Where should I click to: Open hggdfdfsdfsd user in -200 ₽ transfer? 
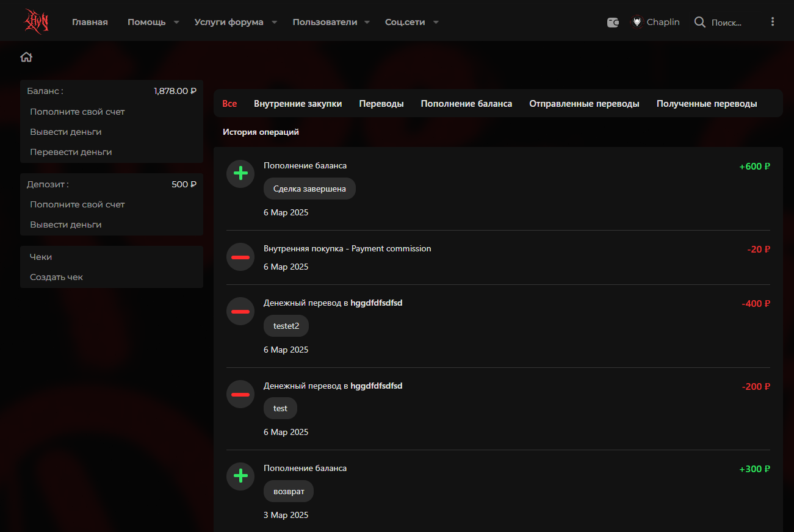[x=377, y=386]
